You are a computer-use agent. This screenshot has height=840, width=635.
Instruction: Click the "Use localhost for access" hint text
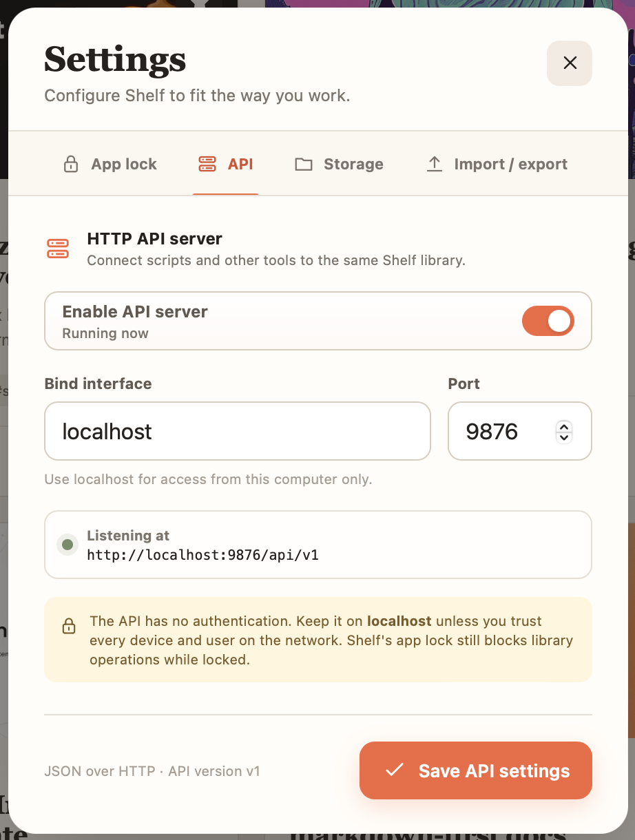tap(208, 479)
